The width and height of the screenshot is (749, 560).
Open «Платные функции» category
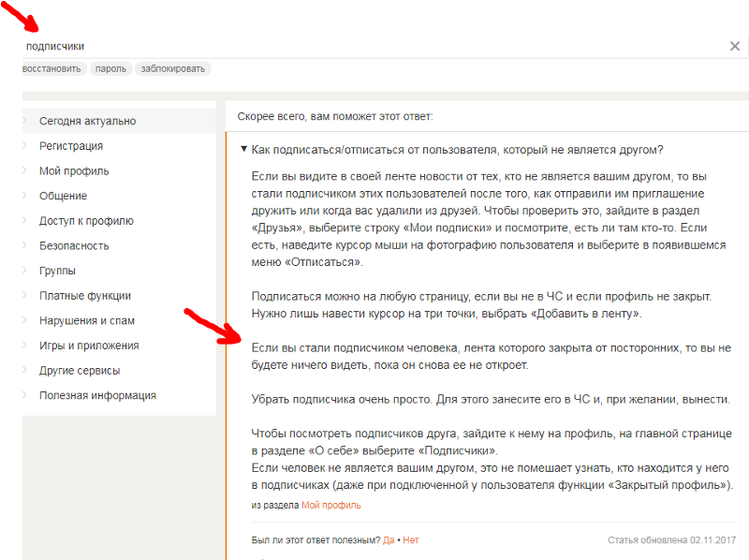tap(119, 296)
